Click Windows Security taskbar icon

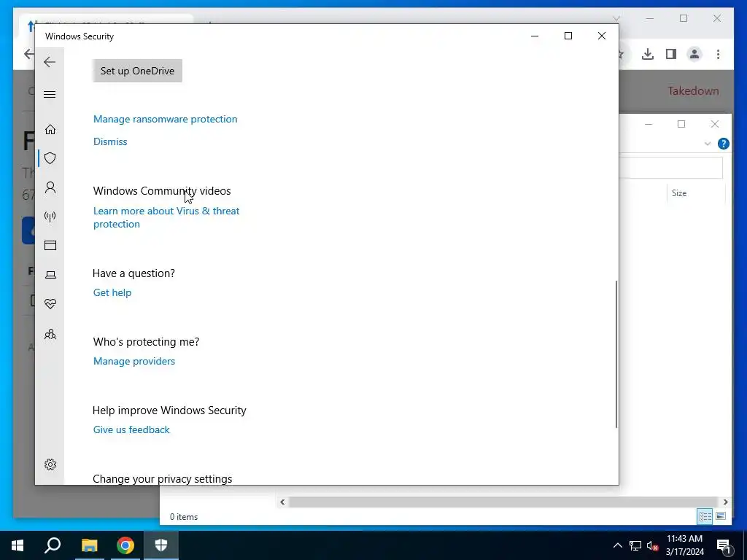tap(161, 545)
